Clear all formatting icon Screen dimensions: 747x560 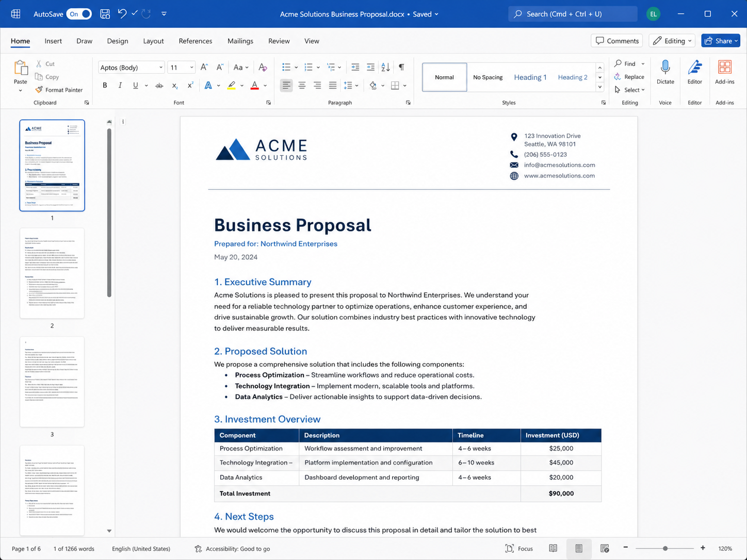pyautogui.click(x=263, y=68)
